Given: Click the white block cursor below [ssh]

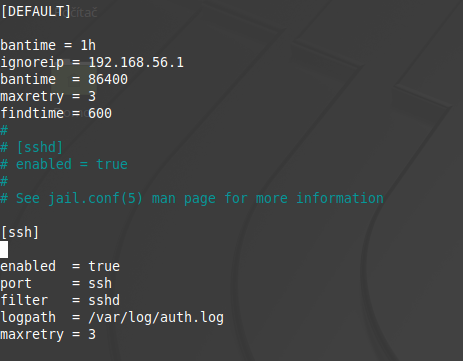Looking at the screenshot, I should click(x=4, y=250).
